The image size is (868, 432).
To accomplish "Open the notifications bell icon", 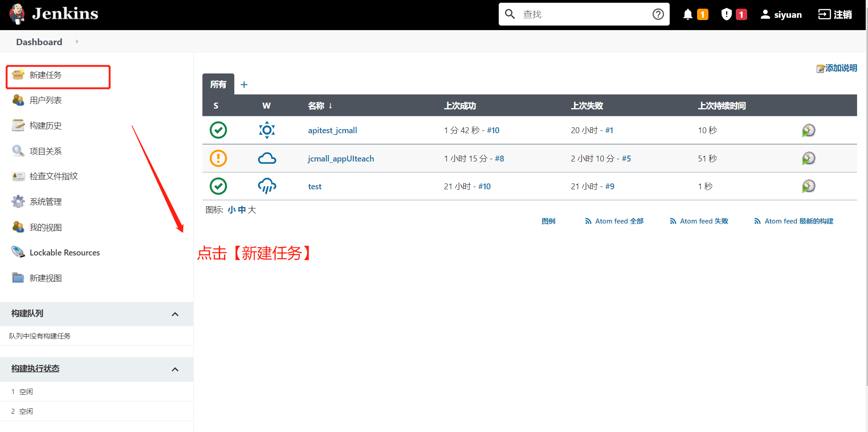I will pyautogui.click(x=688, y=15).
